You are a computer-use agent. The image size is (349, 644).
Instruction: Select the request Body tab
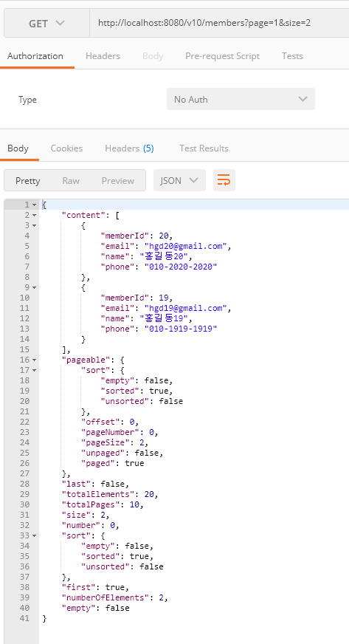(153, 56)
